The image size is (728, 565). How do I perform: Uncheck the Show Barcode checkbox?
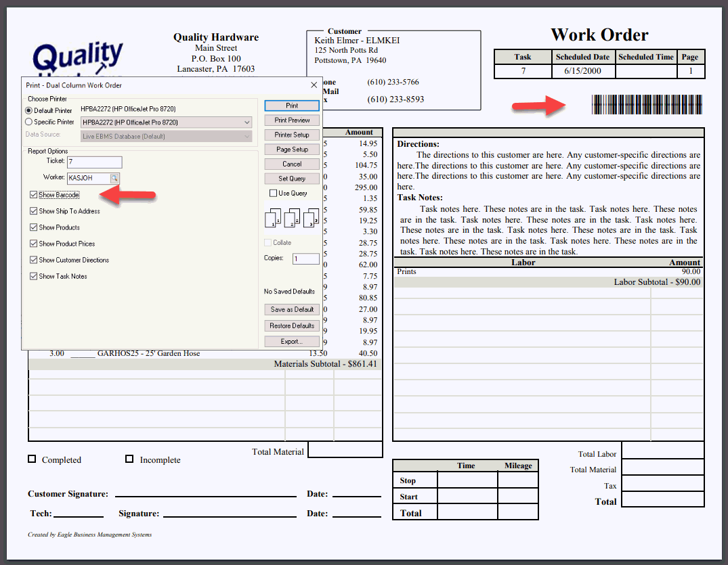tap(33, 195)
